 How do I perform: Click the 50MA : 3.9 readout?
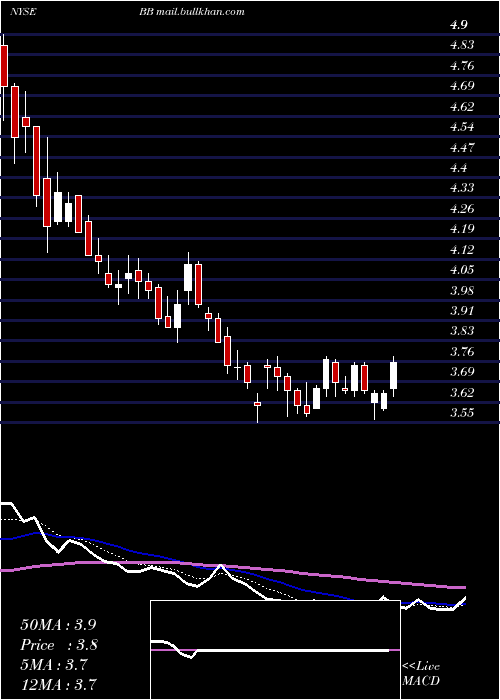point(58,625)
